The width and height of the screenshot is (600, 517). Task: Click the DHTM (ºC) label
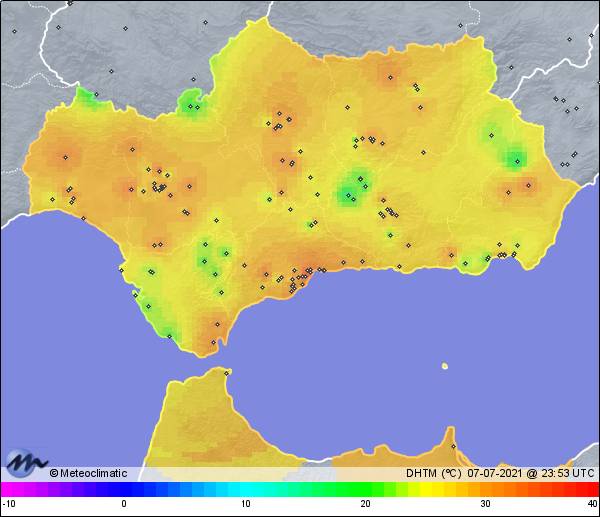click(434, 473)
